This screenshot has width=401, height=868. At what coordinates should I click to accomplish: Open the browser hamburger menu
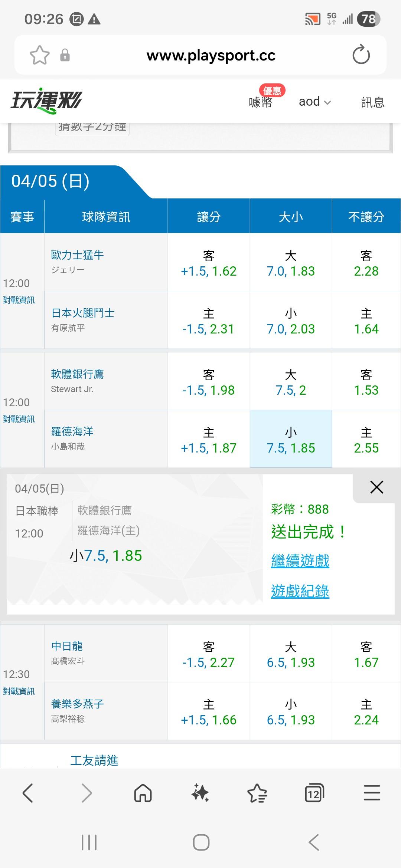coord(372,793)
